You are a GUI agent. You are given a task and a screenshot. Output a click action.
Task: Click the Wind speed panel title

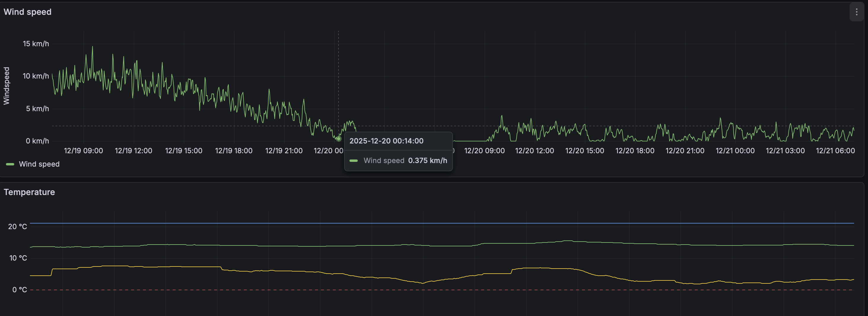(28, 12)
